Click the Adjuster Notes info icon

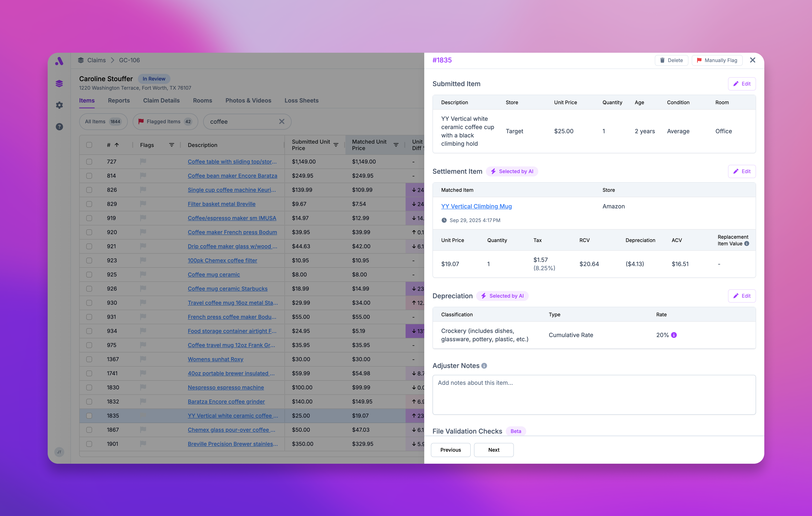coord(484,366)
